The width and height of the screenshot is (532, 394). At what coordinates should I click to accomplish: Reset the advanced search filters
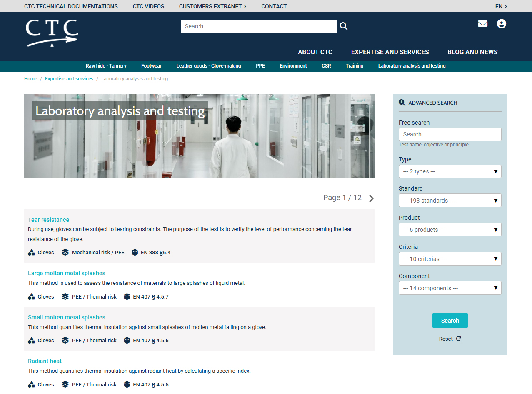click(450, 339)
